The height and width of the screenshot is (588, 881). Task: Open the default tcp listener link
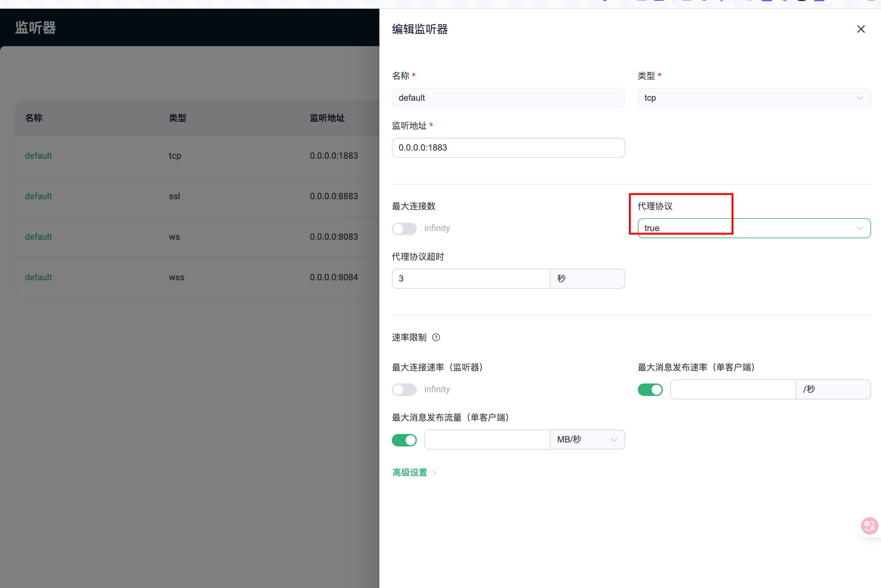point(38,156)
